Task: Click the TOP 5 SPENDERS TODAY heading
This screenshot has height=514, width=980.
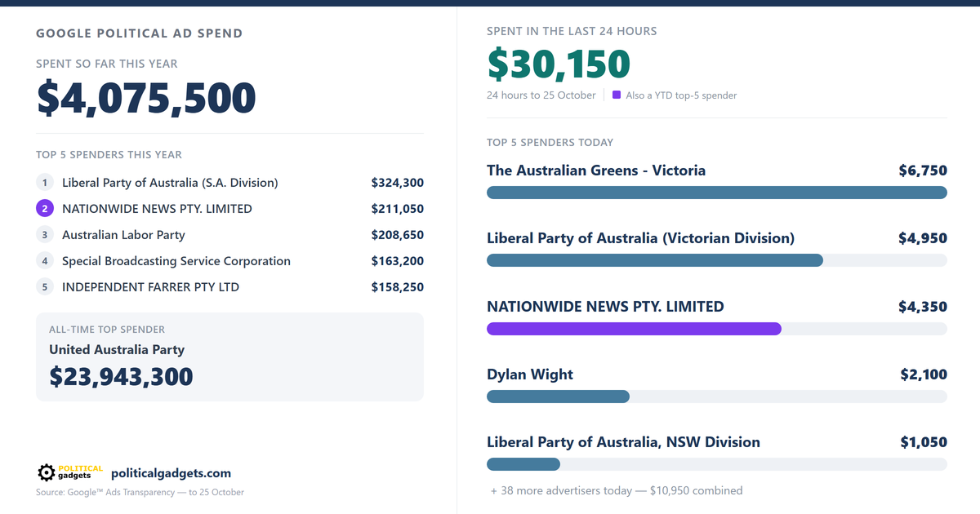Action: pos(550,142)
